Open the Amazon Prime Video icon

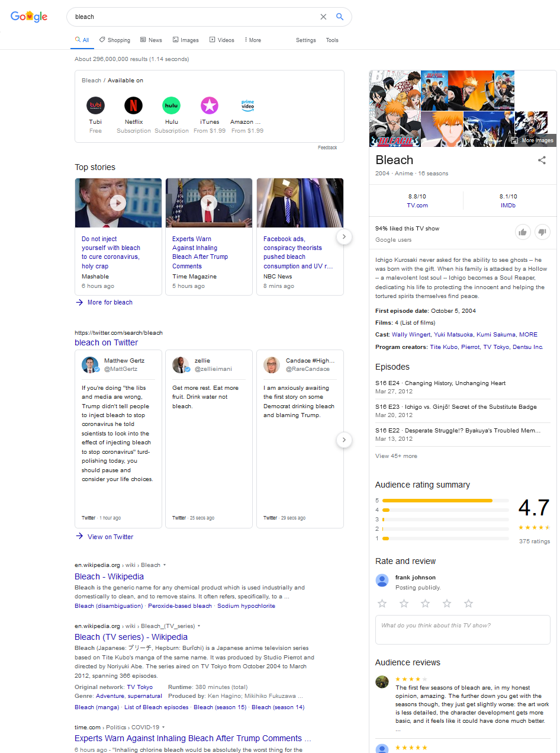click(x=247, y=105)
